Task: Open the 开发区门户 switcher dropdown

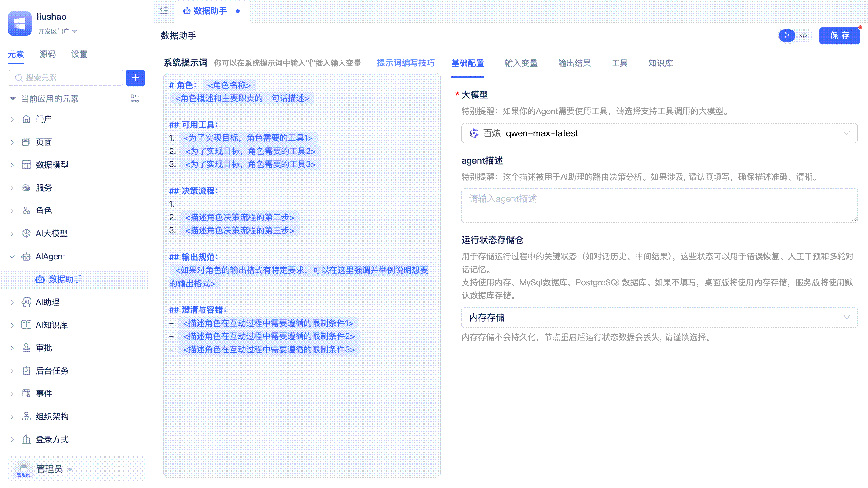Action: pyautogui.click(x=74, y=31)
